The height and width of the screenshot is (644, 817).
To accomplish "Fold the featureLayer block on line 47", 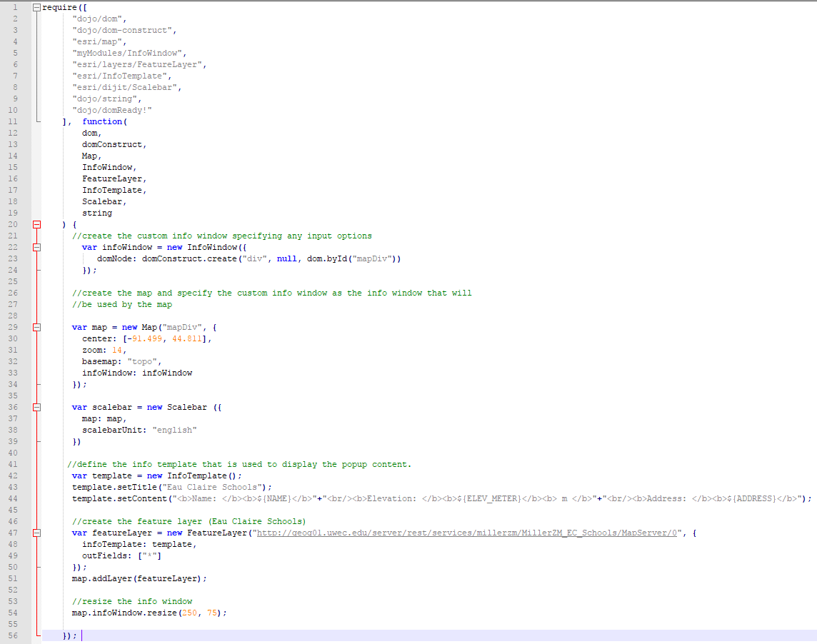I will point(37,533).
